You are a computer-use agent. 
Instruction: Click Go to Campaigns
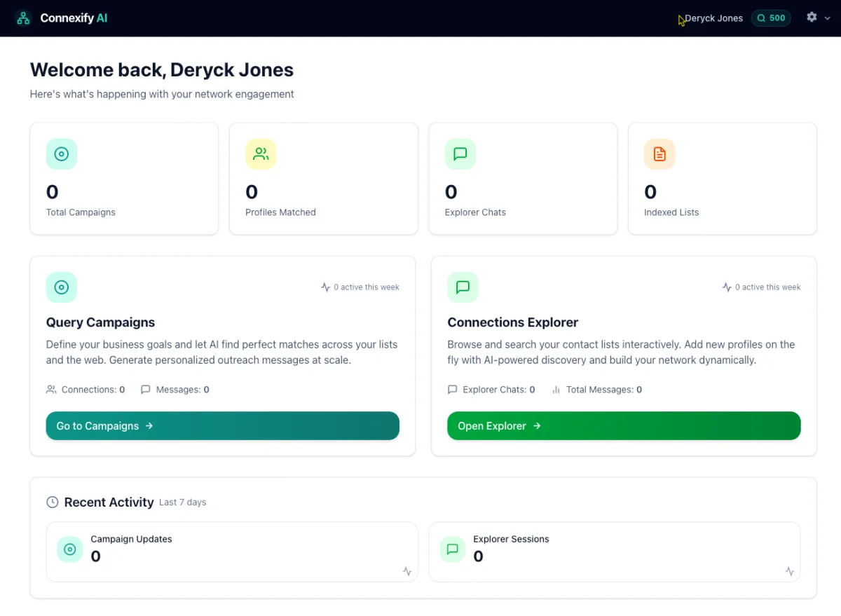222,425
